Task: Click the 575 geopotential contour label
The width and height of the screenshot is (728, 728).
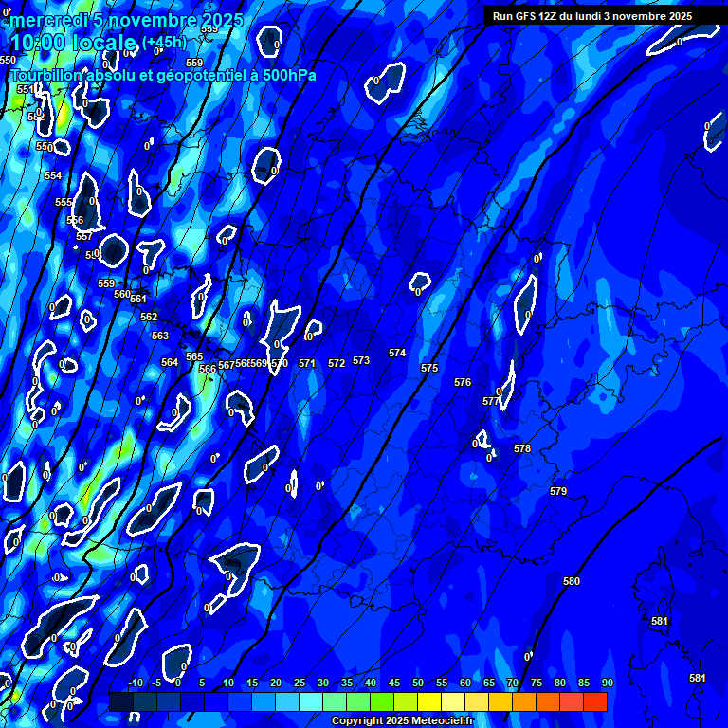Action: tap(429, 368)
